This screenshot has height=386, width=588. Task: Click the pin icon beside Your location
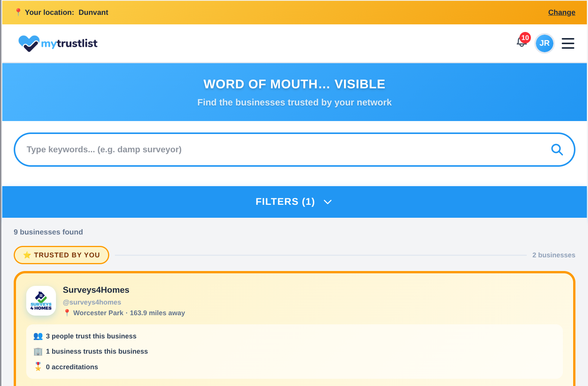(x=18, y=12)
